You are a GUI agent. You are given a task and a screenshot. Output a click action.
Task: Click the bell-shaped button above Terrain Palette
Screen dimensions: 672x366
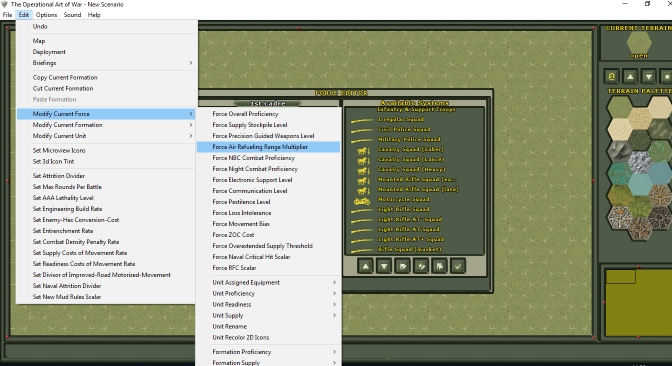[x=612, y=76]
